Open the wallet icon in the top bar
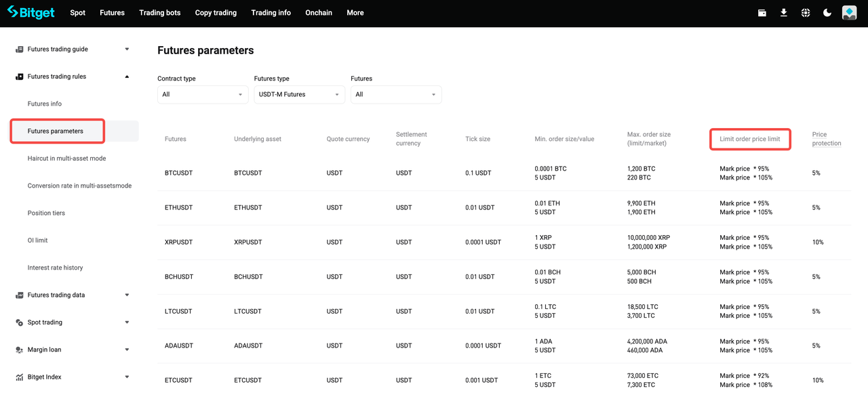The image size is (868, 397). (x=762, y=12)
